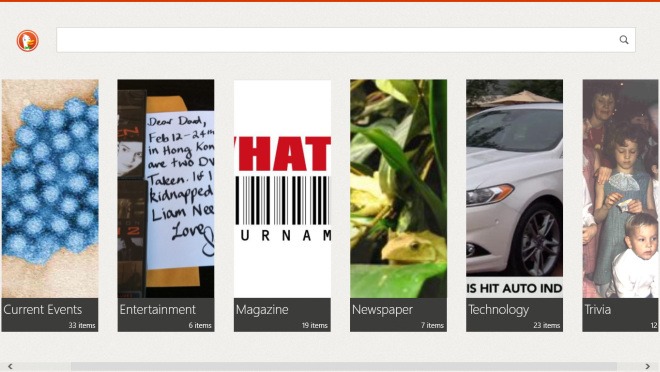Open the Magazine barcode thumbnail
Image resolution: width=660 pixels, height=372 pixels.
pos(282,189)
